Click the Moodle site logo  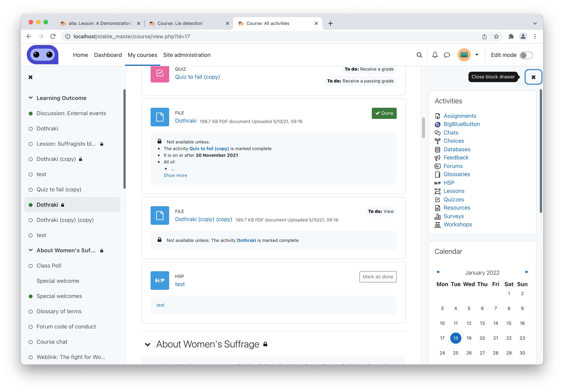click(43, 55)
